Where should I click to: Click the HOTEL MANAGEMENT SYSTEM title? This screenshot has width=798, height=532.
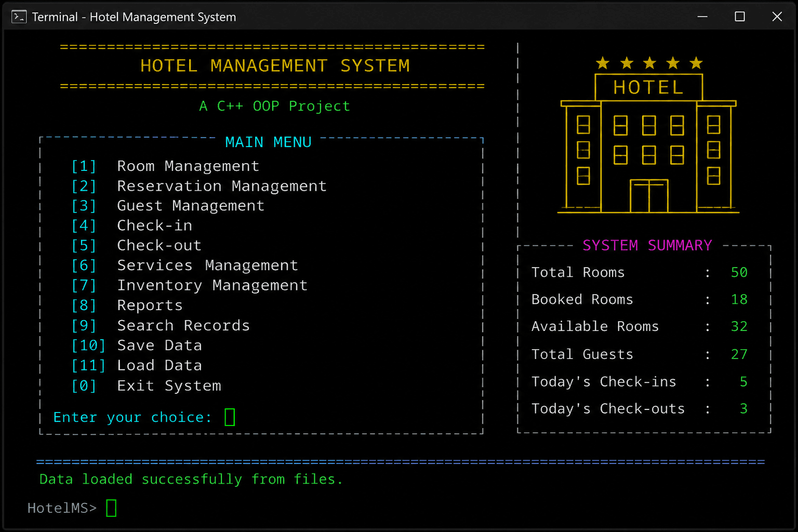[275, 66]
